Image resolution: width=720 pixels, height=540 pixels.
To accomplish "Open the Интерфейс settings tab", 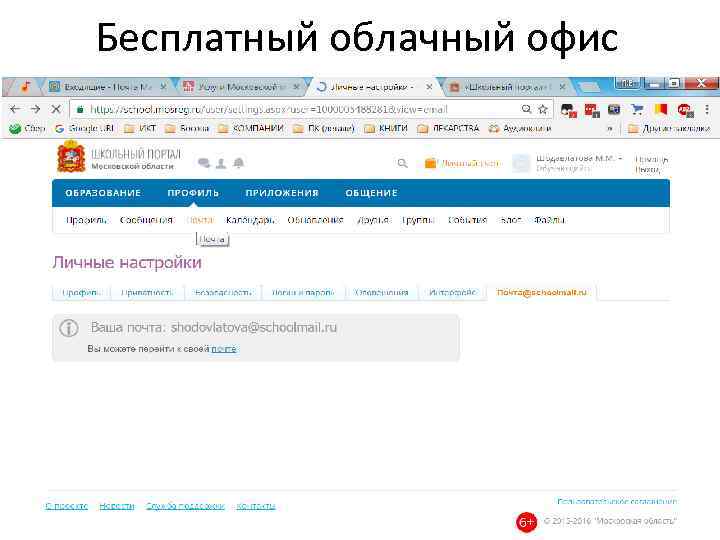I will coord(452,292).
